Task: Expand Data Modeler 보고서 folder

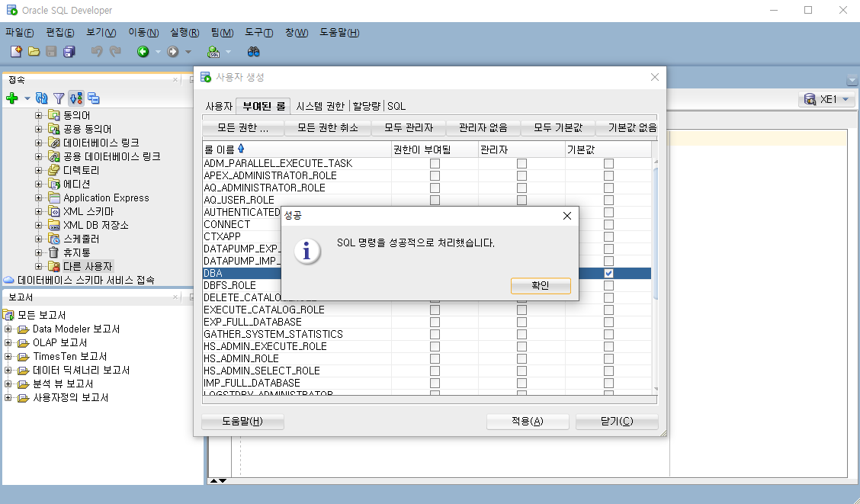Action: click(8, 329)
